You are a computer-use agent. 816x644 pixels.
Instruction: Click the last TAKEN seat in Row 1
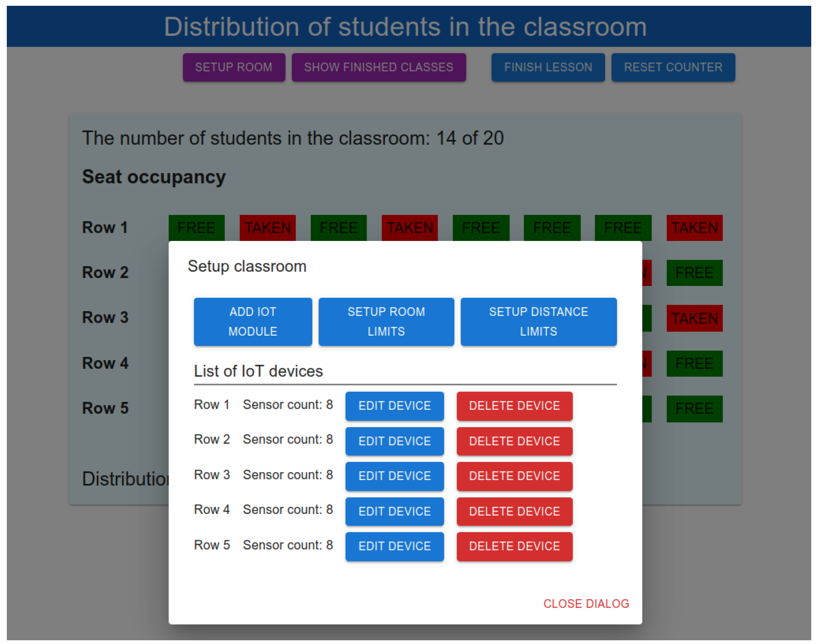[694, 228]
